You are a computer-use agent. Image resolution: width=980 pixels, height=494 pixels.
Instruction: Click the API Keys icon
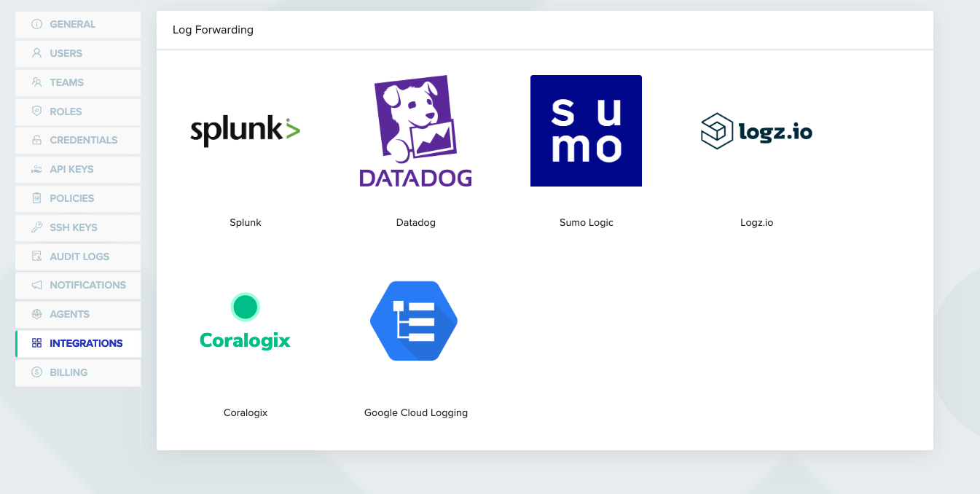[x=36, y=169]
